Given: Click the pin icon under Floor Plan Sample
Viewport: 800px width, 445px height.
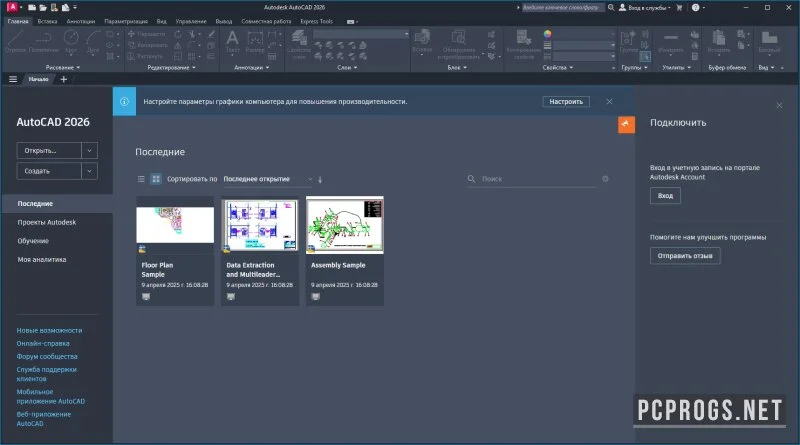Looking at the screenshot, I should pos(146,296).
